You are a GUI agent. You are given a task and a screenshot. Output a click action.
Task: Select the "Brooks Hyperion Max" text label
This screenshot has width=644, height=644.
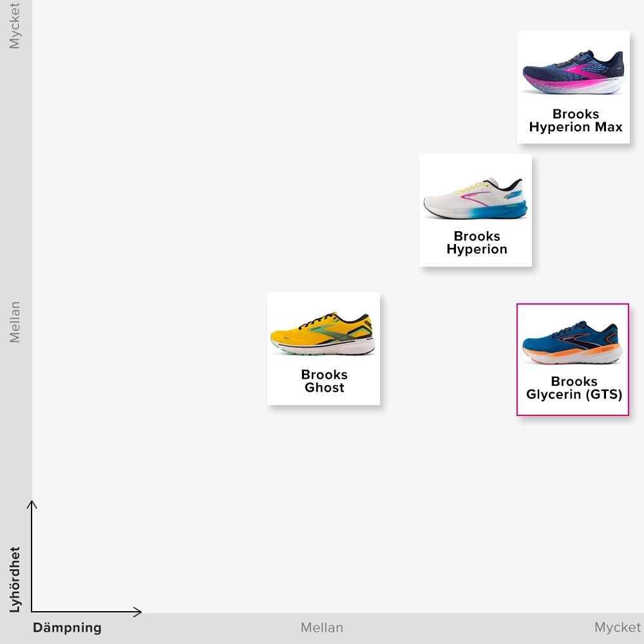point(575,120)
